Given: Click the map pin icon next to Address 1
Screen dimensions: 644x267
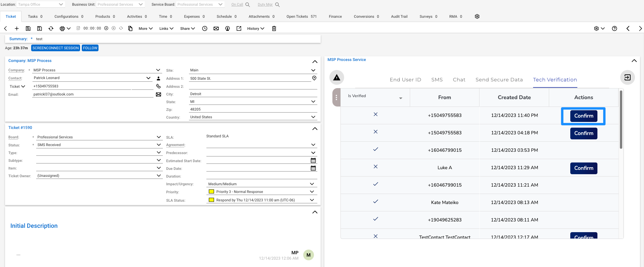Looking at the screenshot, I should click(x=314, y=78).
